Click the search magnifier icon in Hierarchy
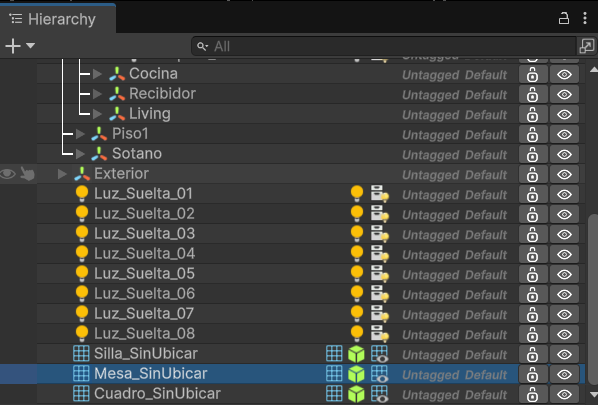 [x=202, y=47]
